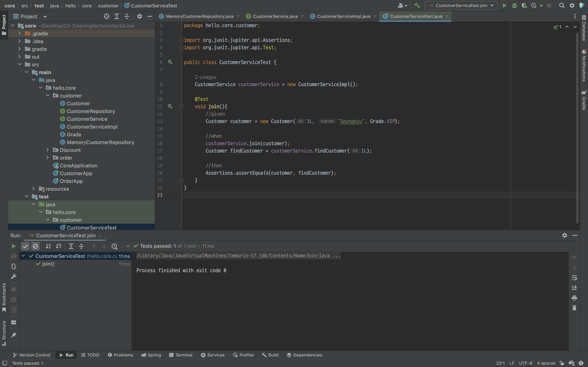
Task: Open the Terminal tool window tab
Action: tap(181, 355)
